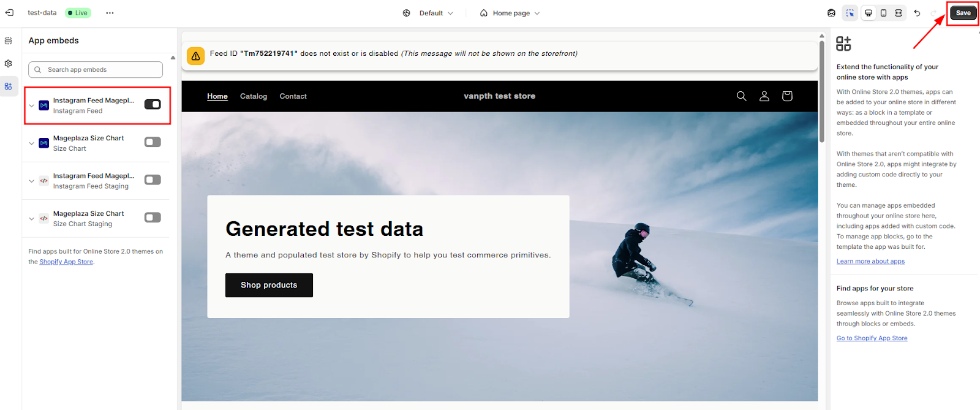Select the "Instagram Feed Staging" subtitle text
980x410 pixels.
[91, 186]
